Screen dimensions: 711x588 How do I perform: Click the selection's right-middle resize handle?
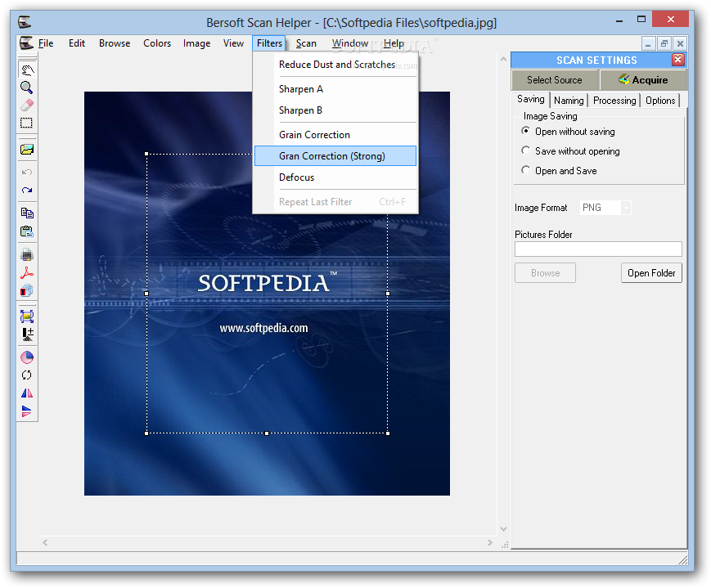388,294
